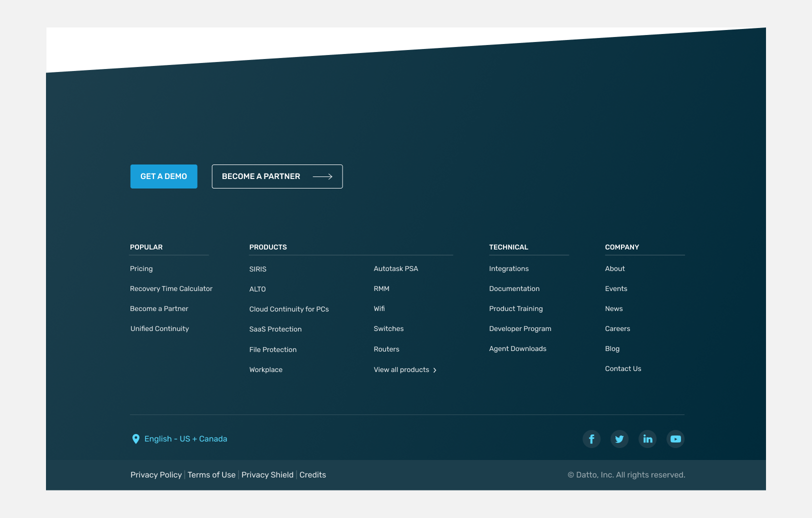Viewport: 812px width, 518px height.
Task: Go to the Careers page
Action: click(617, 328)
